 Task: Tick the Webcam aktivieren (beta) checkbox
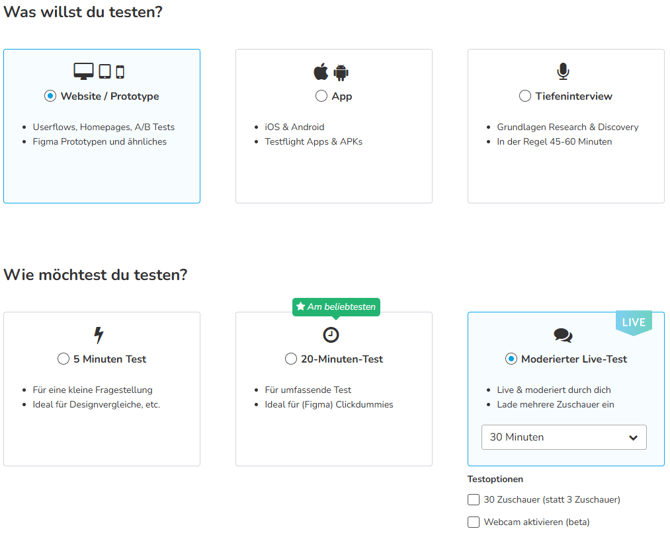(473, 522)
